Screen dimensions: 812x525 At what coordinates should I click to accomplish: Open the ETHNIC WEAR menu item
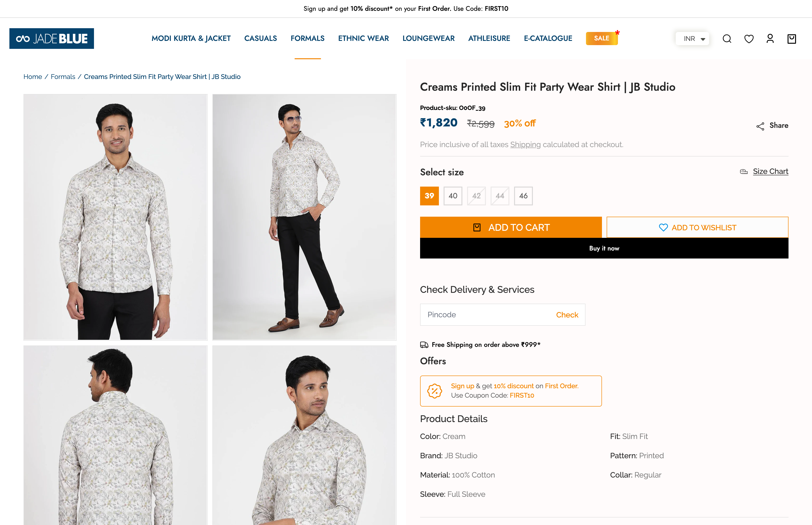[x=363, y=39]
